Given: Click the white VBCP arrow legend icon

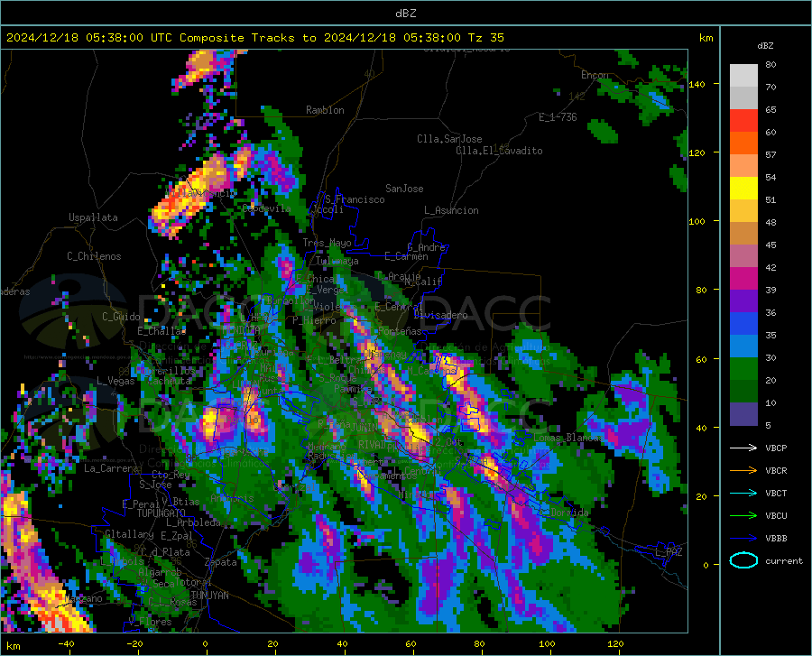Looking at the screenshot, I should coord(743,448).
